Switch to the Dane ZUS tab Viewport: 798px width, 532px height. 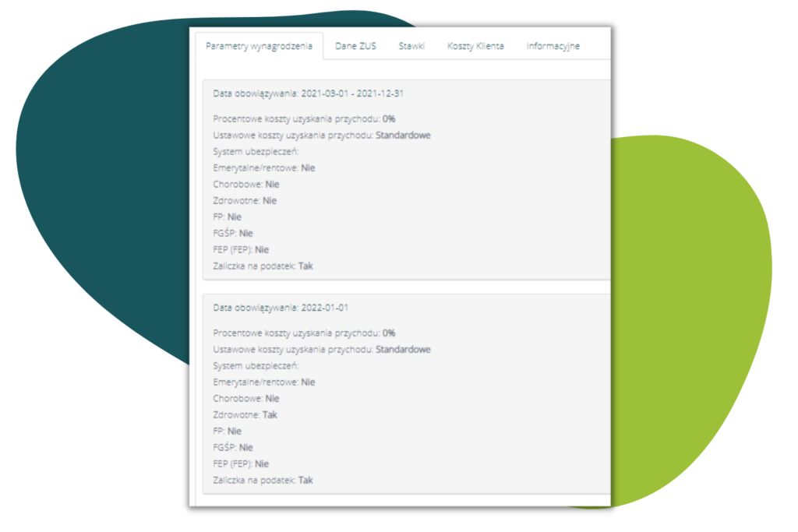pos(355,46)
